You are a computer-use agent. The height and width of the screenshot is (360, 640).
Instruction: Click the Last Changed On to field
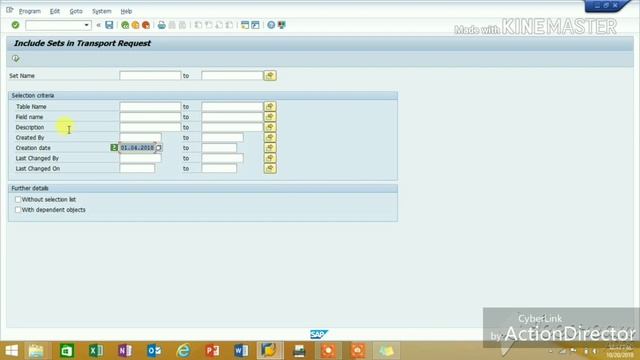(x=219, y=169)
